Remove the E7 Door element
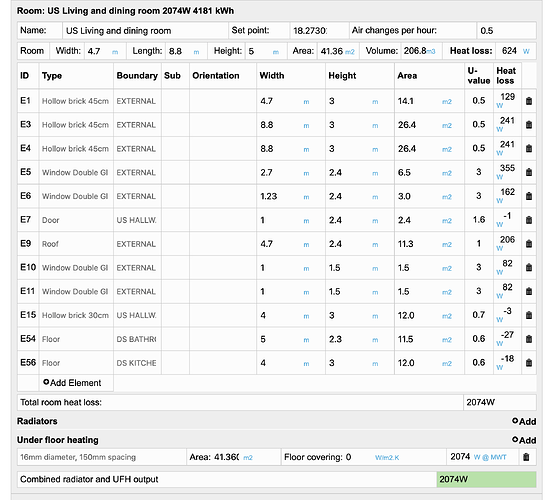 [x=529, y=220]
